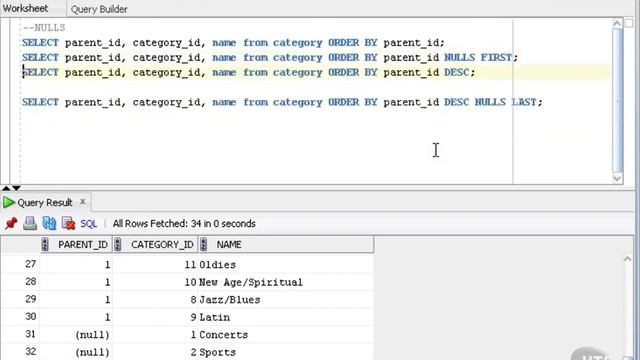Click the All Rows Fetched status text
The image size is (640, 360).
point(184,224)
